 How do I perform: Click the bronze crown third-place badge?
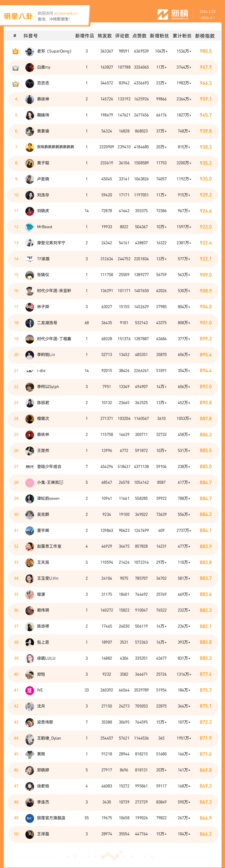click(x=15, y=83)
